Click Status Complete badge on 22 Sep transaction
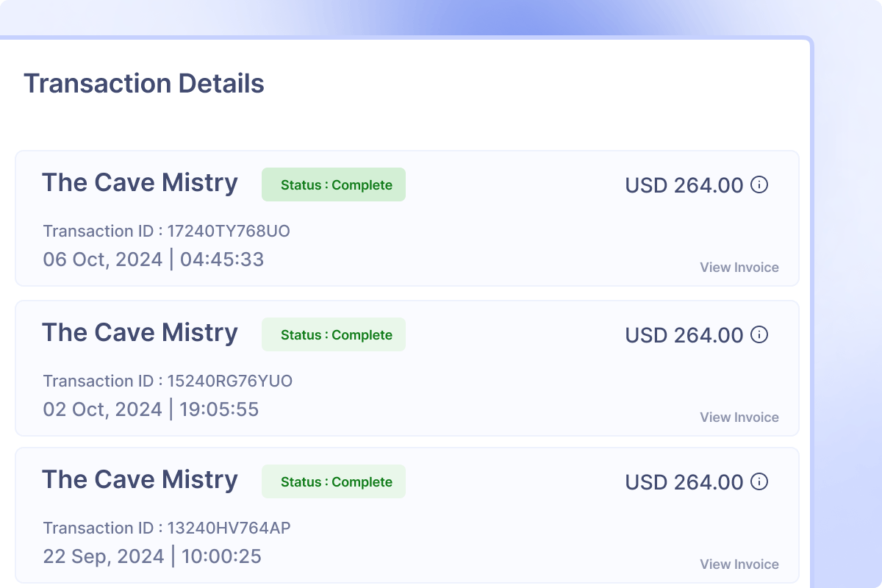The height and width of the screenshot is (588, 882). click(x=334, y=481)
